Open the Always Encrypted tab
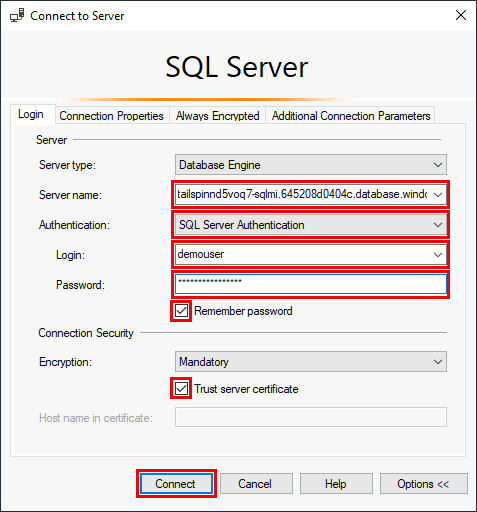The width and height of the screenshot is (477, 512). point(217,116)
